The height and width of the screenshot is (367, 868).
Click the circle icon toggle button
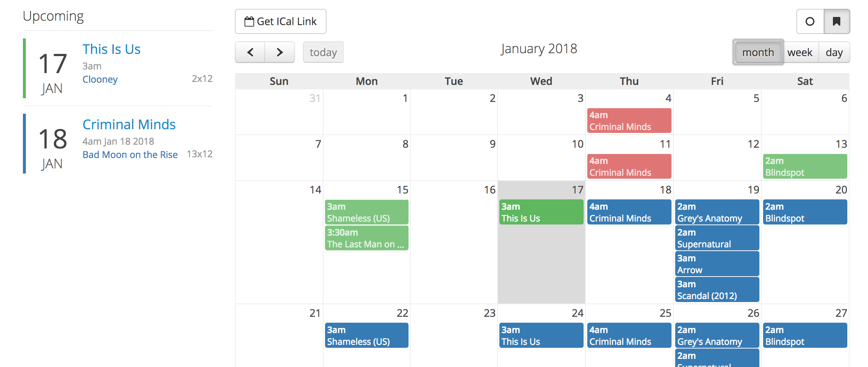(810, 21)
